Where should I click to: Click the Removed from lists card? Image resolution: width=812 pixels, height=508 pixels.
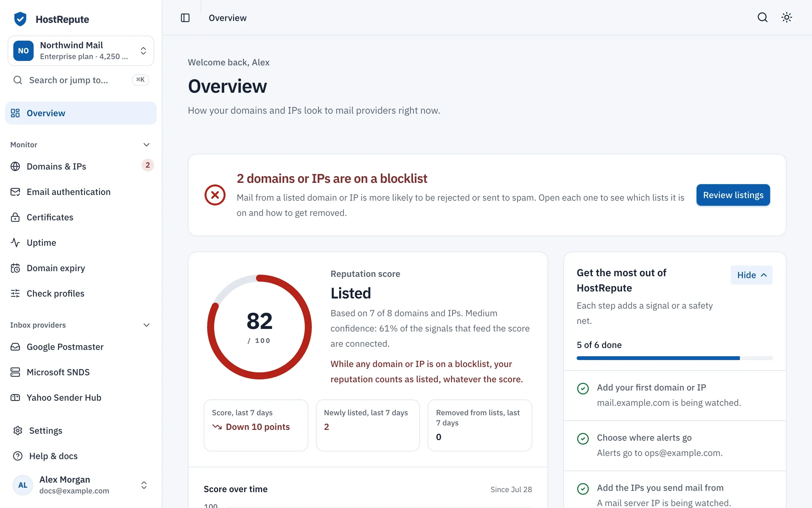[x=480, y=425]
